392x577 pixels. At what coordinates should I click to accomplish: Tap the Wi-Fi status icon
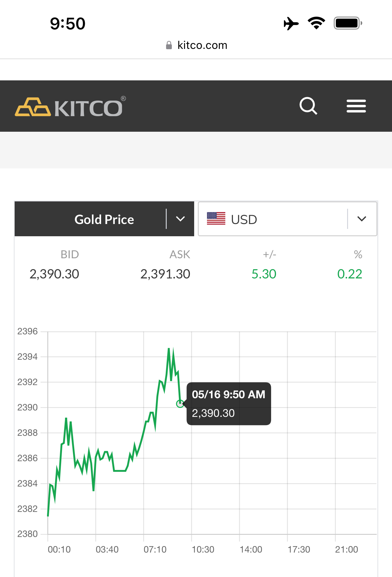(x=316, y=23)
